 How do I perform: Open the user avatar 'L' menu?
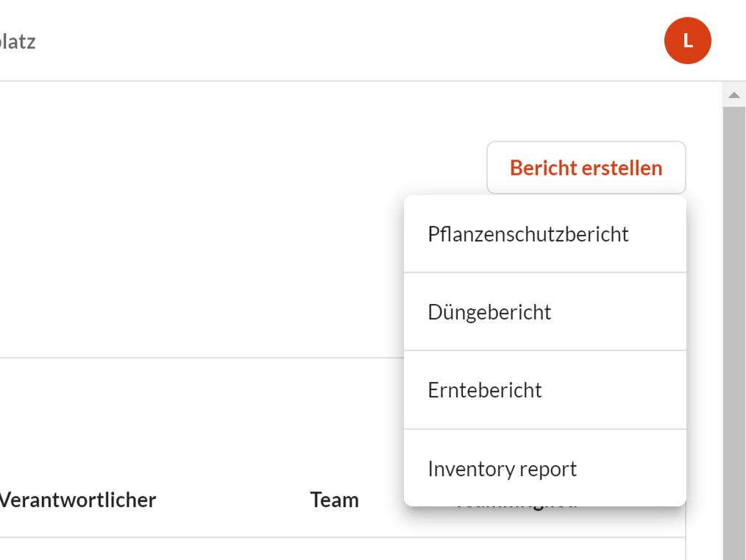687,40
